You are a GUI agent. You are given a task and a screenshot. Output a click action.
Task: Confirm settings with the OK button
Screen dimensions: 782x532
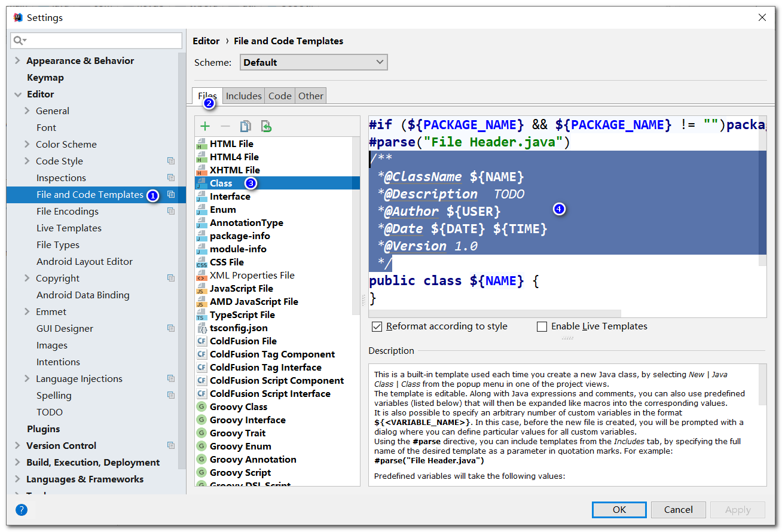[x=619, y=509]
